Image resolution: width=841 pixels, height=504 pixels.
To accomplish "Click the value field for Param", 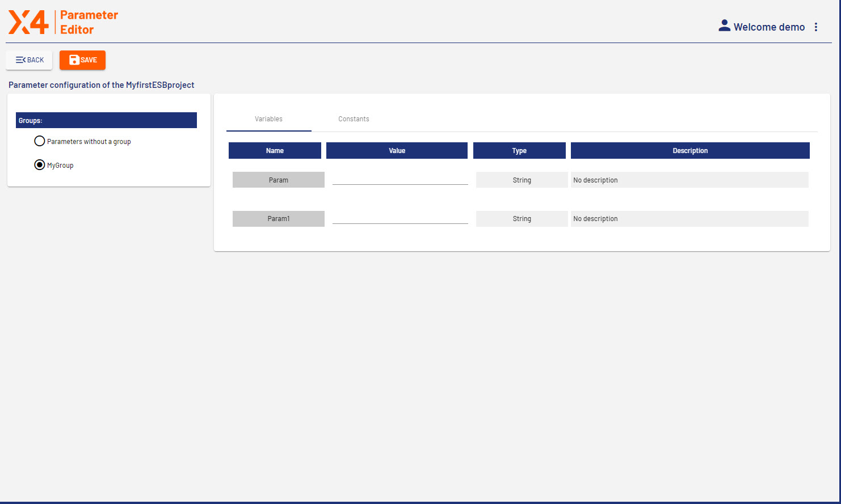I will (400, 179).
